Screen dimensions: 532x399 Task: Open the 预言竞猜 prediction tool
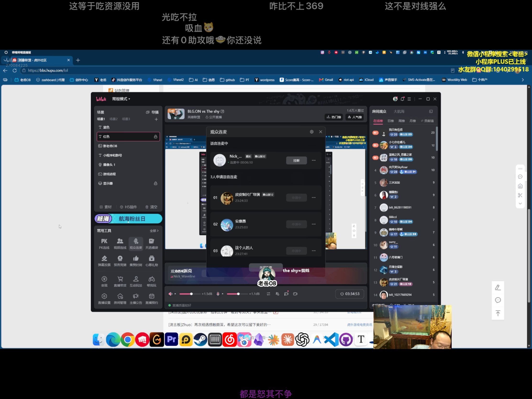point(120,261)
